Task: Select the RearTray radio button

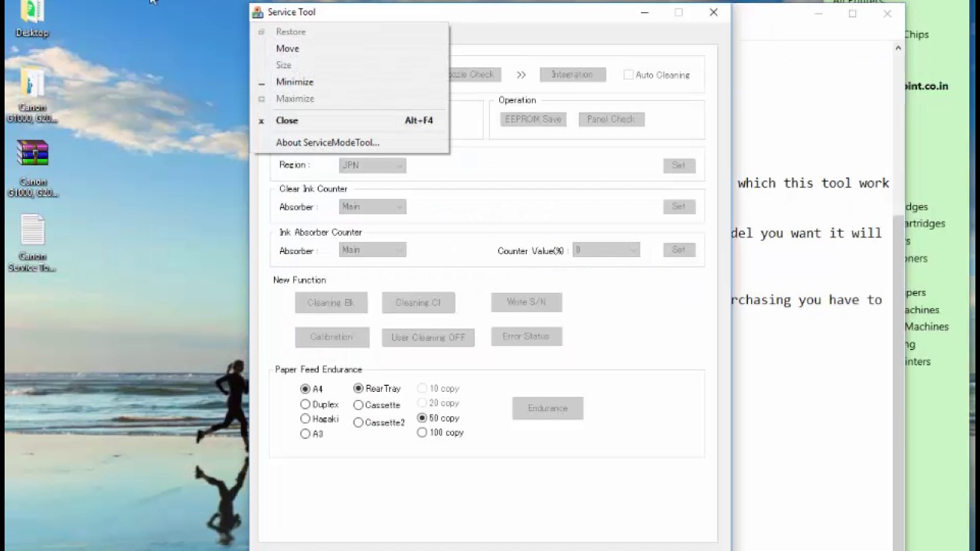Action: (358, 389)
